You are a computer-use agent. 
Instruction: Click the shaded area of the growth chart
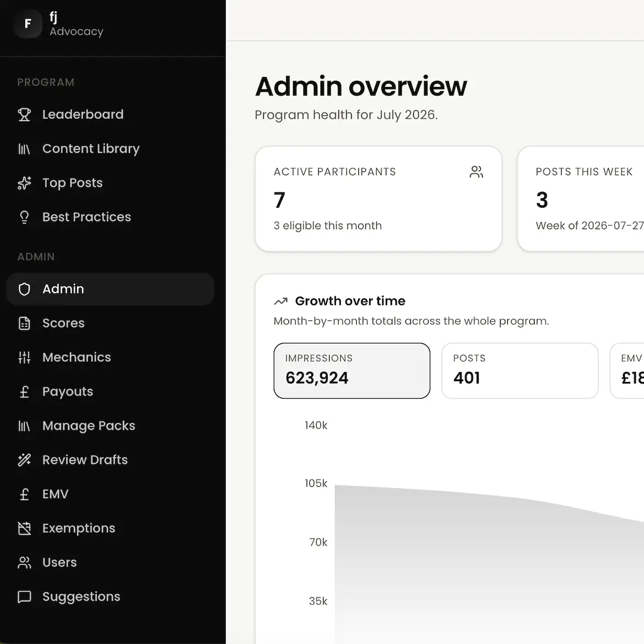point(488,571)
